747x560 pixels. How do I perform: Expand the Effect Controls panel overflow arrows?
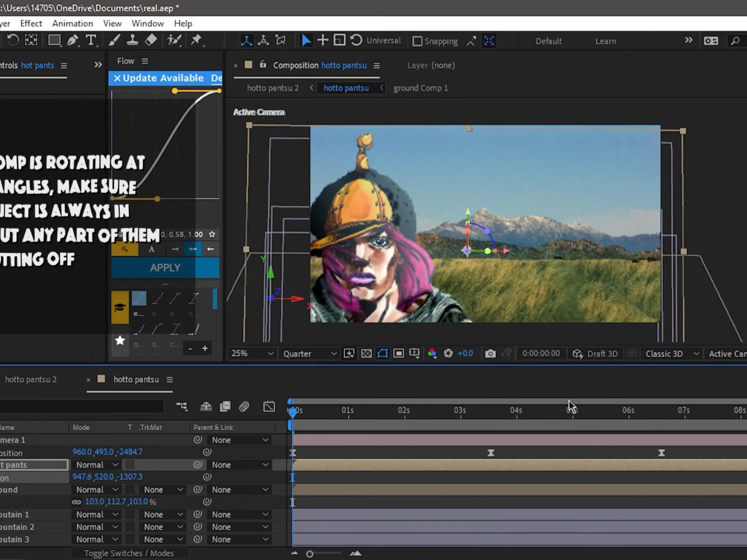(98, 65)
